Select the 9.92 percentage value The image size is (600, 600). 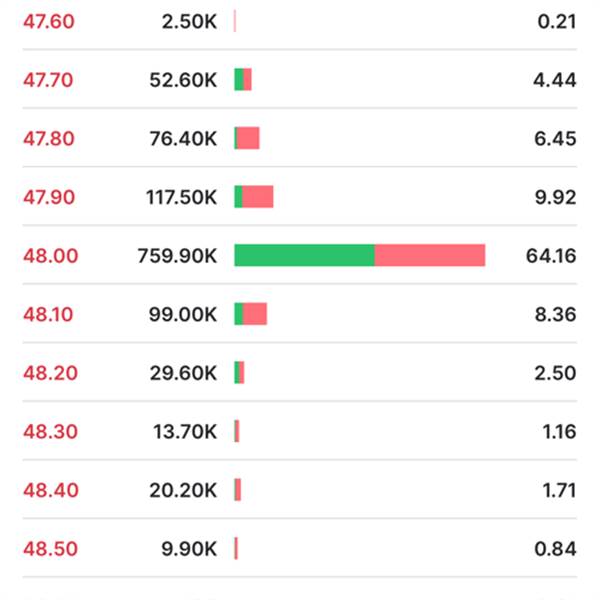pyautogui.click(x=555, y=197)
